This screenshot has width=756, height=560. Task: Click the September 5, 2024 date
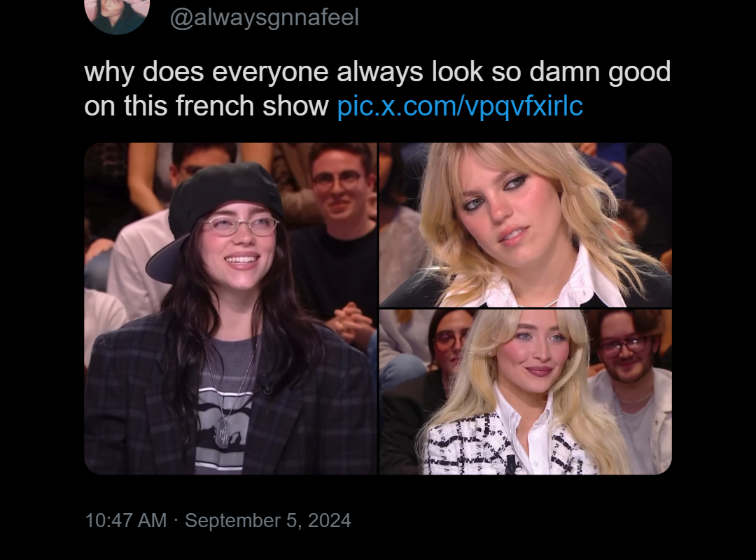(x=268, y=520)
